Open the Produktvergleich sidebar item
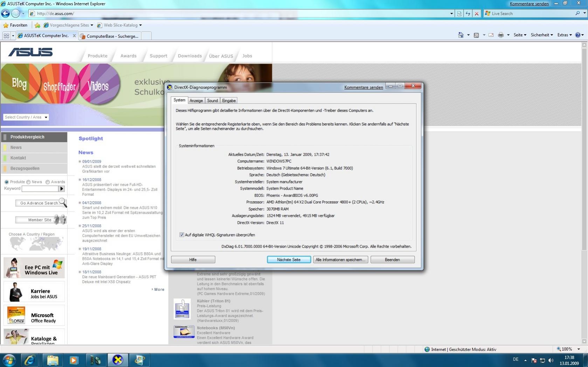 click(x=34, y=137)
